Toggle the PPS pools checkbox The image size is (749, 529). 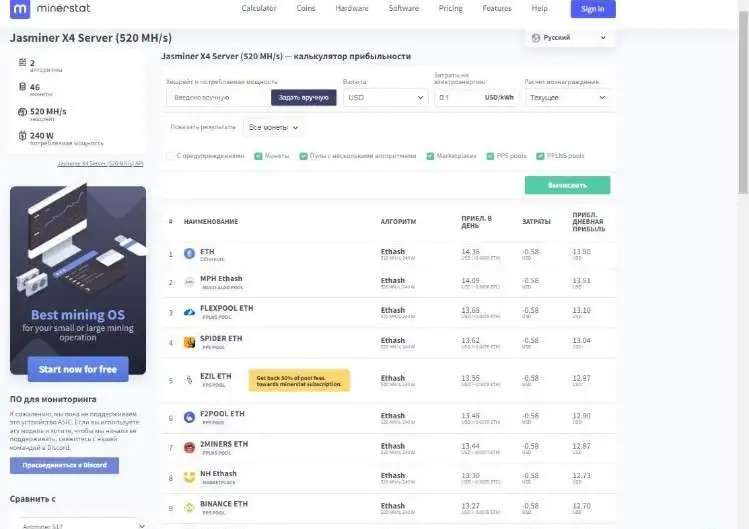[490, 156]
